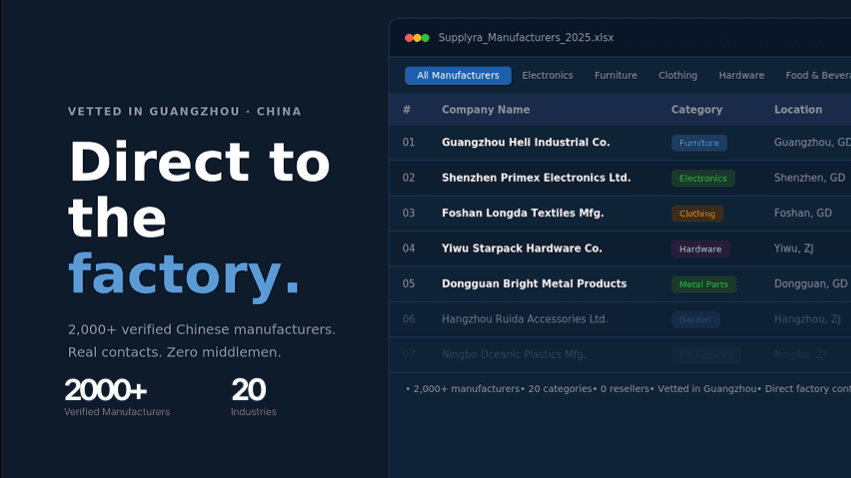Click the yellow minimize dot
851x478 pixels.
(x=417, y=38)
